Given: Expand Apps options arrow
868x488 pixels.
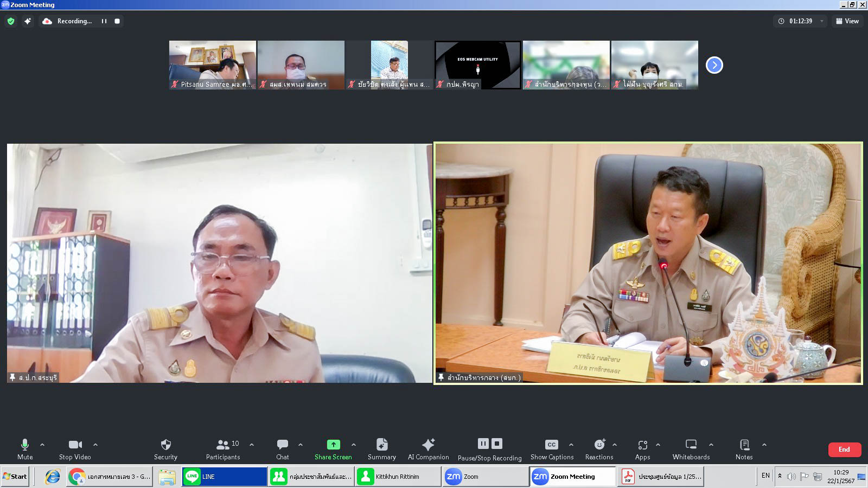Looking at the screenshot, I should tap(658, 445).
